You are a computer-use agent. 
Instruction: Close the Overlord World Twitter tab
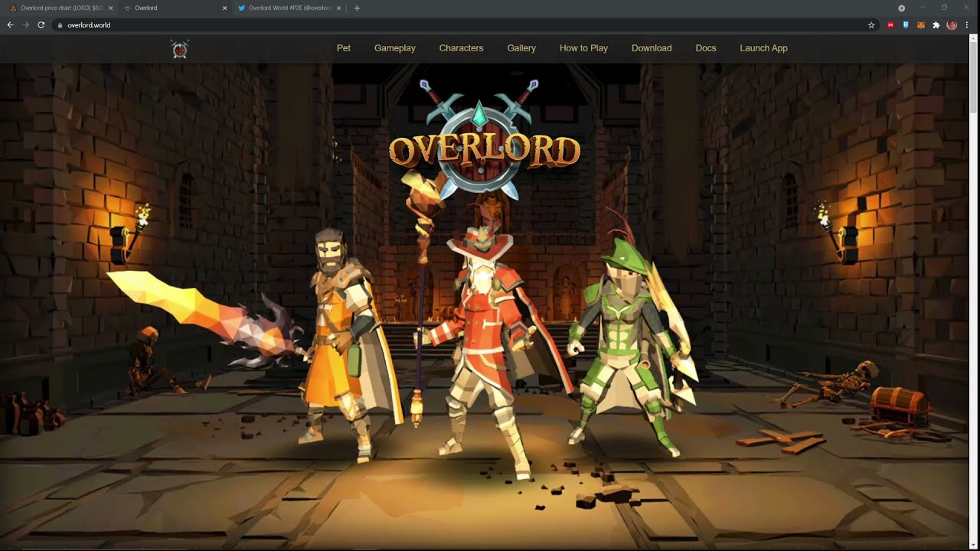coord(338,8)
